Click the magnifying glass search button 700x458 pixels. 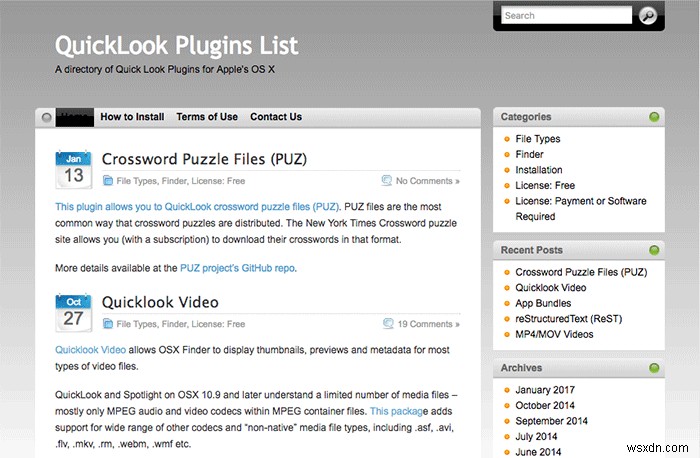[x=647, y=16]
